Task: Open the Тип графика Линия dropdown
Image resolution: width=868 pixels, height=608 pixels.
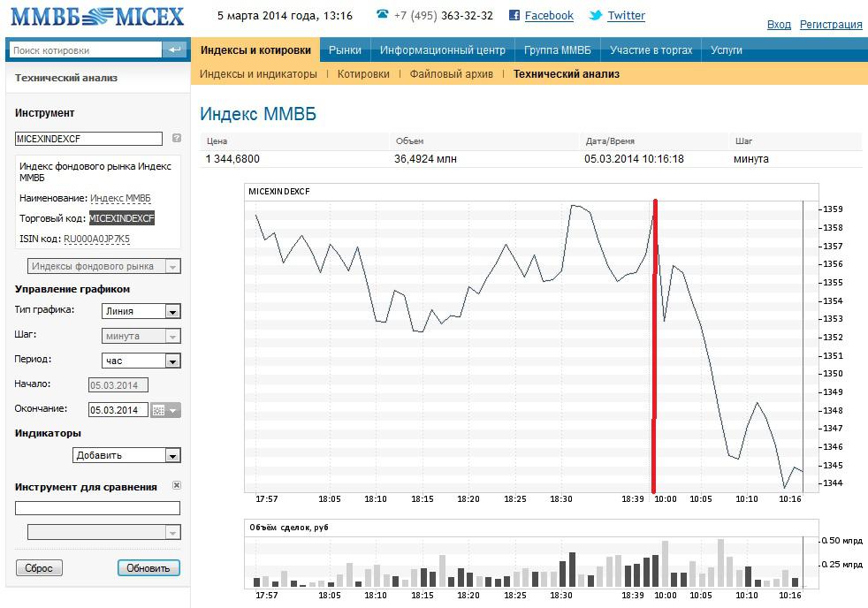Action: coord(141,311)
